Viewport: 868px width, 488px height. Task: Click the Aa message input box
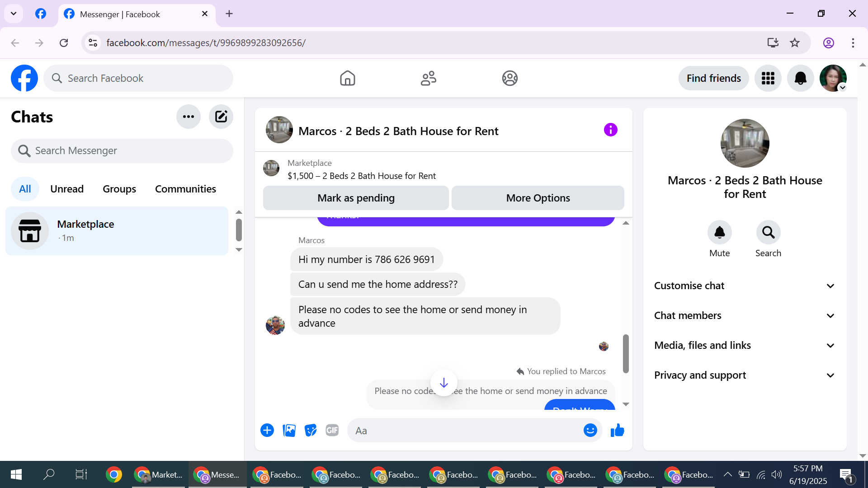coord(466,430)
